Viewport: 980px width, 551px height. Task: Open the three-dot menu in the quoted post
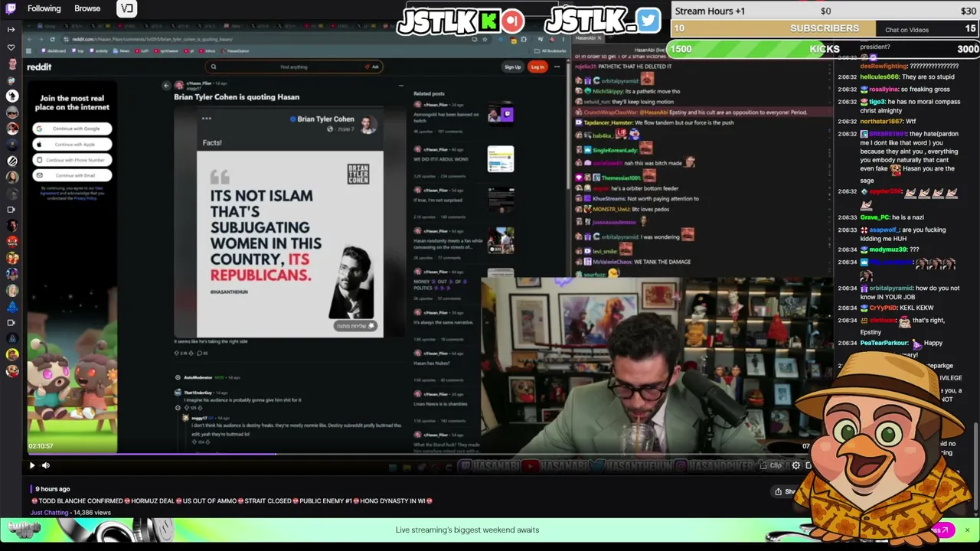206,119
